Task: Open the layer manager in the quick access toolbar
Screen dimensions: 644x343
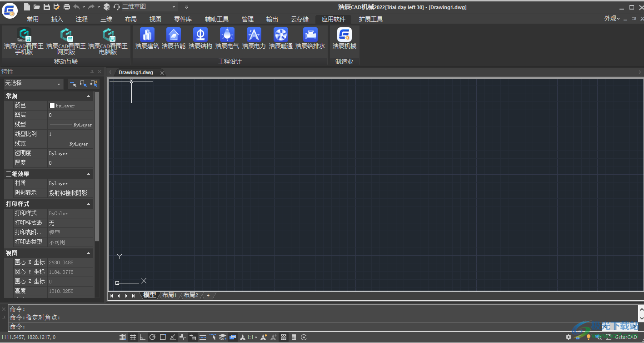Action: point(107,7)
